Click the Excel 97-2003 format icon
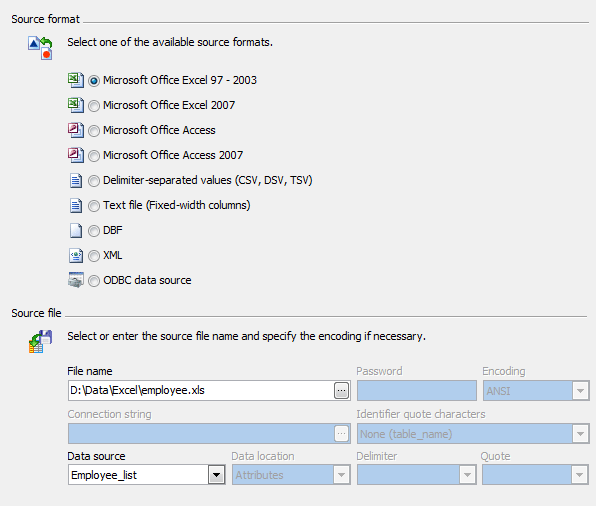 pos(76,80)
